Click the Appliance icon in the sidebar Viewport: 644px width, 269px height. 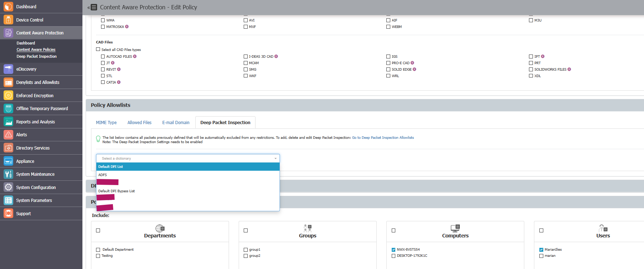tap(8, 161)
